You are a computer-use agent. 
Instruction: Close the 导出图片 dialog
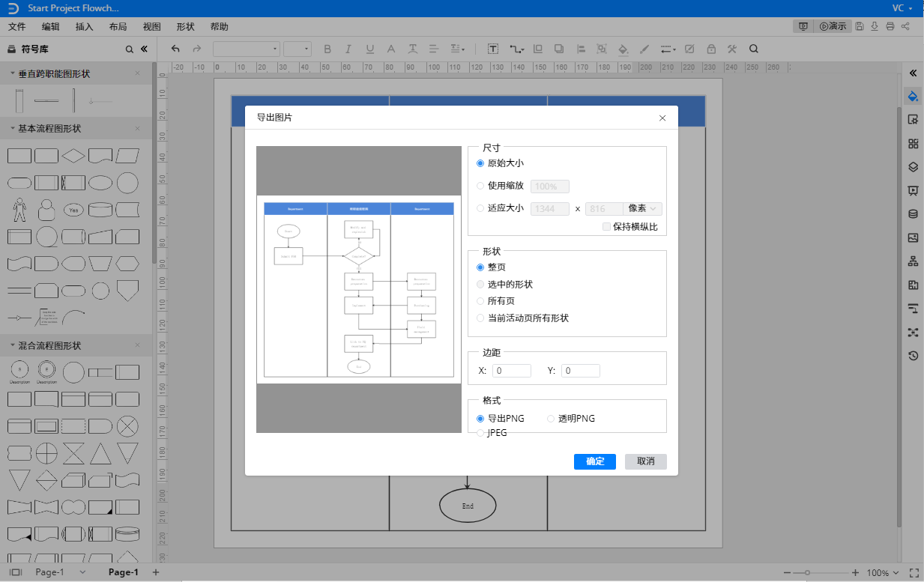tap(662, 118)
